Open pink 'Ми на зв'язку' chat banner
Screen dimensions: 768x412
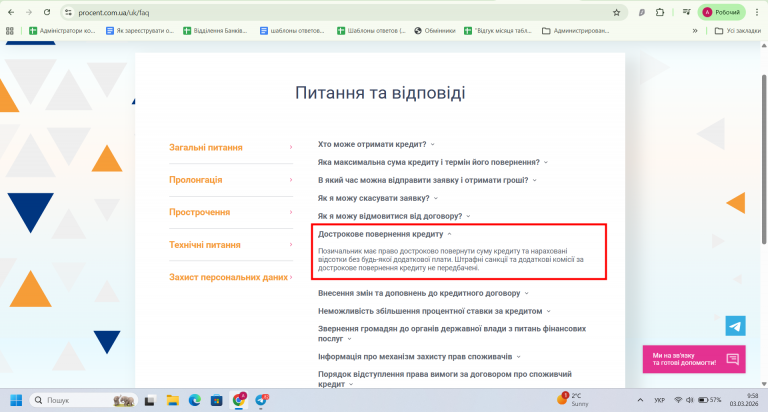(x=694, y=359)
